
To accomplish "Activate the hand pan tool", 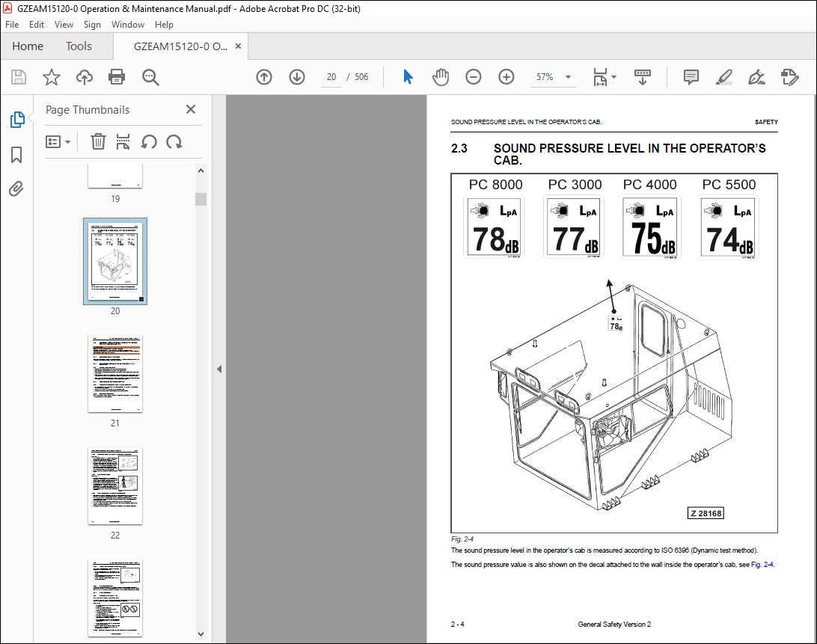I will click(x=440, y=77).
